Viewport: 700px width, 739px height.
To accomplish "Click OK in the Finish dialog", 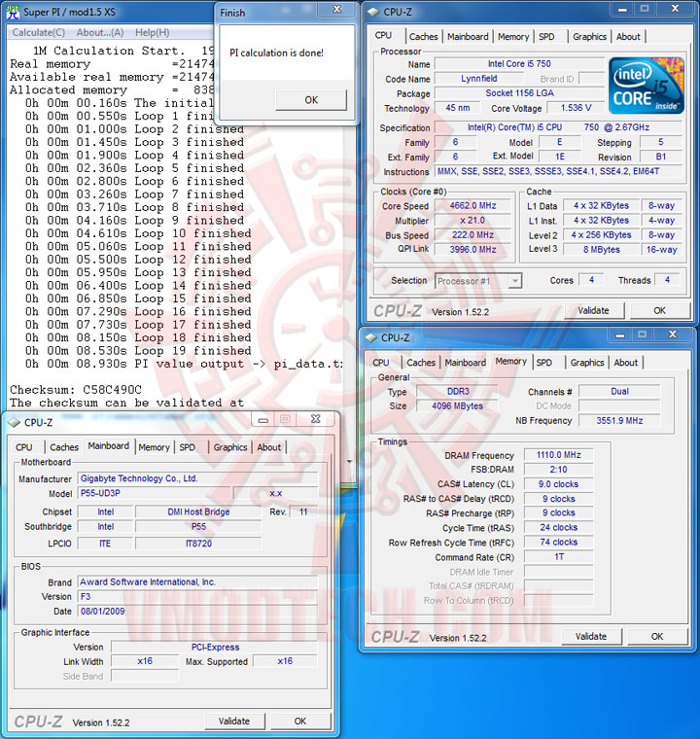I will pyautogui.click(x=311, y=100).
